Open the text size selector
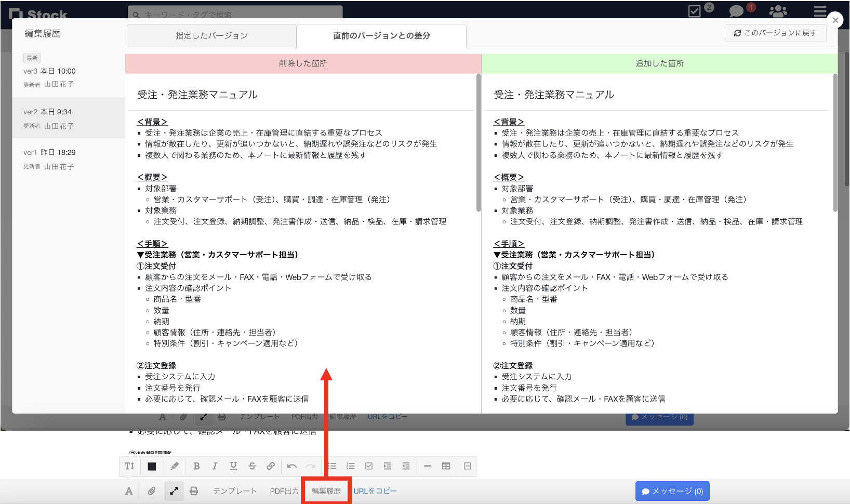The image size is (850, 504). (129, 466)
